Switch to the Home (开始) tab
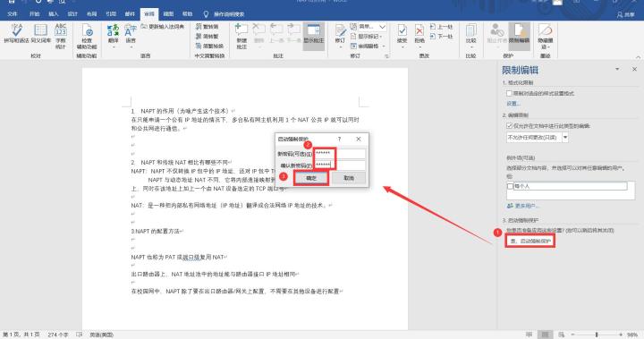The image size is (644, 339). (x=35, y=14)
